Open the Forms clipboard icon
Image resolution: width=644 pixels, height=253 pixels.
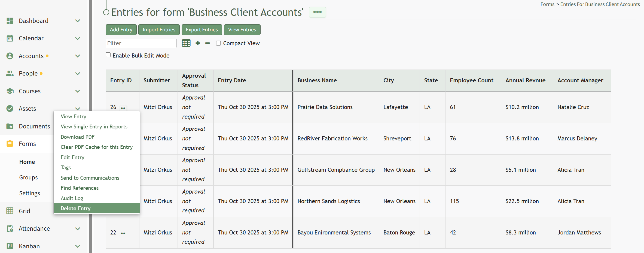pos(10,144)
